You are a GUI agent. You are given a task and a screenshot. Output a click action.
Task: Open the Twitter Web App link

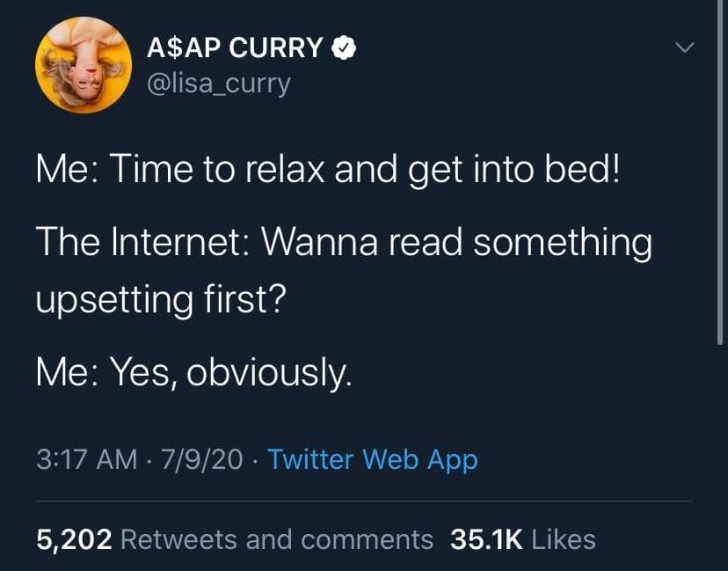(374, 459)
